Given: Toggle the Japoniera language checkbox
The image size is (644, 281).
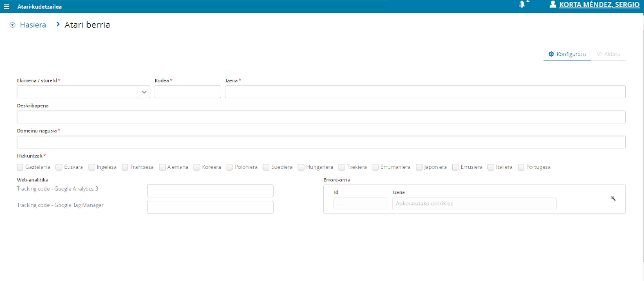Looking at the screenshot, I should [419, 167].
